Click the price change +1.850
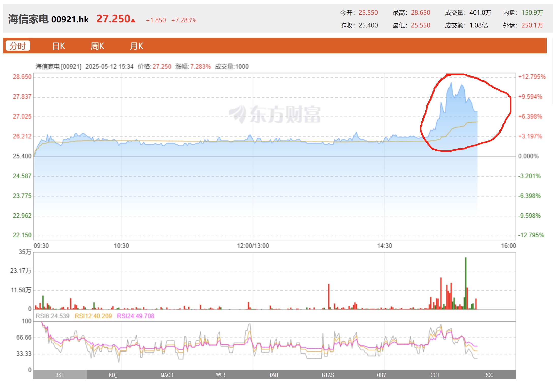The image size is (553, 392). (x=156, y=20)
